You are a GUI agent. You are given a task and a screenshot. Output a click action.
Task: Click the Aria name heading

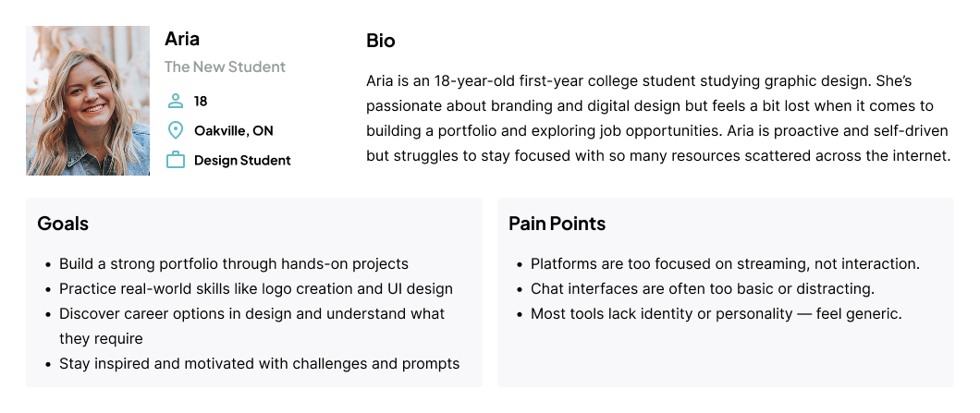coord(182,39)
